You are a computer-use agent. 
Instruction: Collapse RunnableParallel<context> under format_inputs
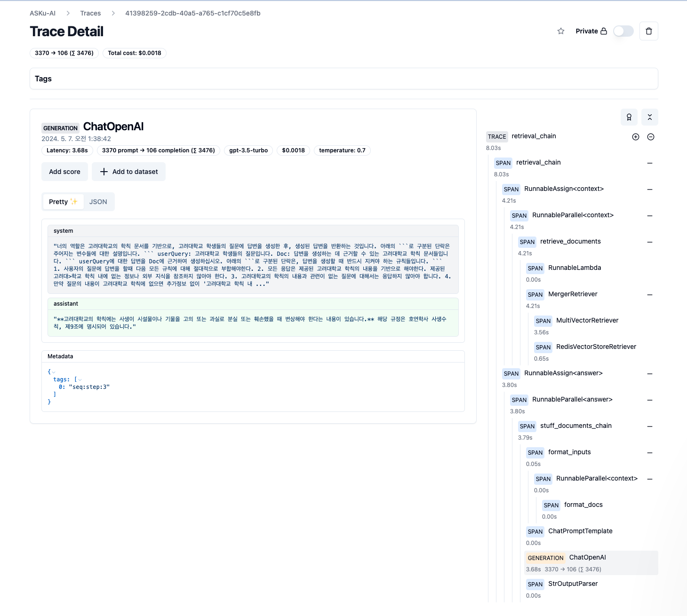tap(650, 479)
